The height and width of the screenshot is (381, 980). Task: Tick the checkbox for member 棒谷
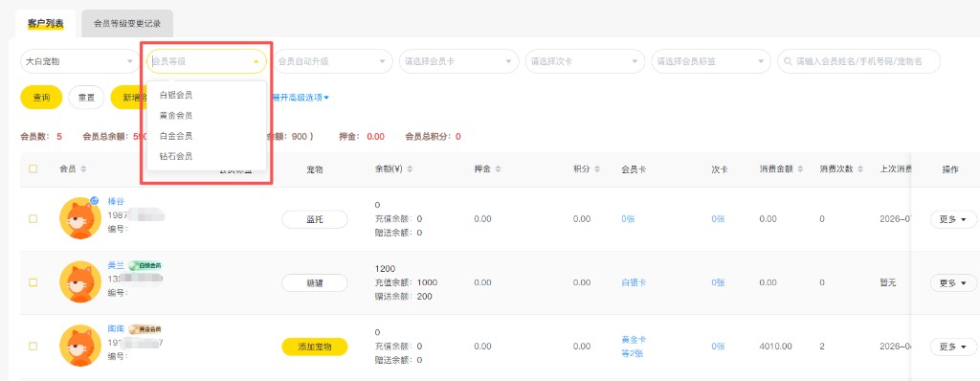(x=33, y=219)
